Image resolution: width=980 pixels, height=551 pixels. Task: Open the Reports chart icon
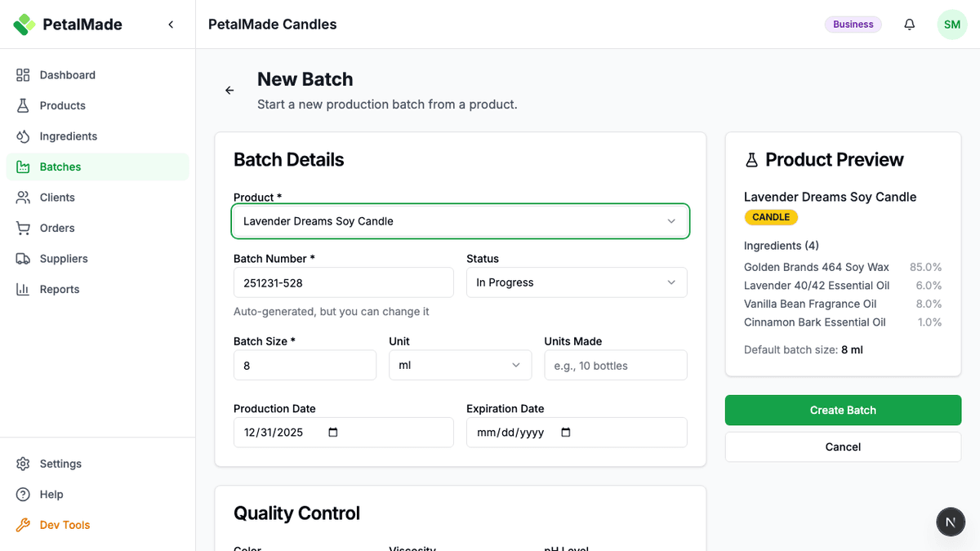pos(24,289)
